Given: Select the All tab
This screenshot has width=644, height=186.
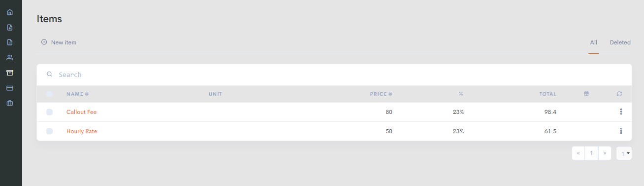Looking at the screenshot, I should (x=593, y=42).
